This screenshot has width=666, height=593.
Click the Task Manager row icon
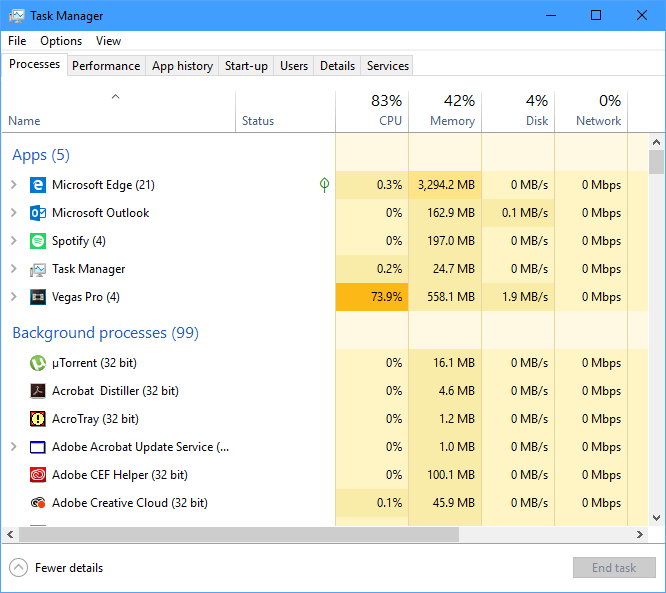click(38, 269)
